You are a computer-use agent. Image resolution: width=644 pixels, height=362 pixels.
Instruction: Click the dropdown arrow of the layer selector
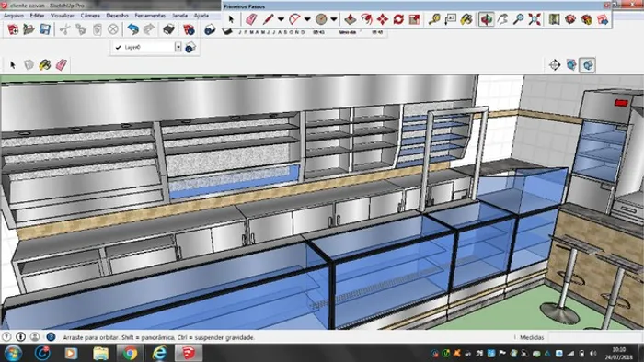(x=178, y=47)
